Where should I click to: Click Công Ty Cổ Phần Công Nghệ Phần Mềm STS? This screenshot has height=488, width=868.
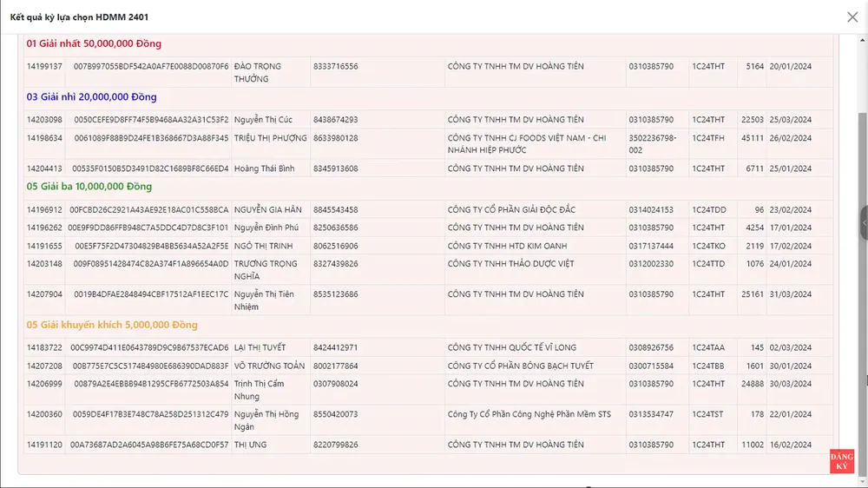point(529,414)
